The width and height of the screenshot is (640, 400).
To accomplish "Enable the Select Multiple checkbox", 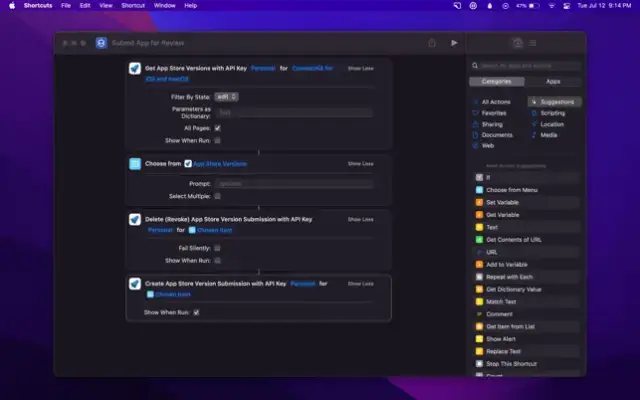I will point(218,196).
